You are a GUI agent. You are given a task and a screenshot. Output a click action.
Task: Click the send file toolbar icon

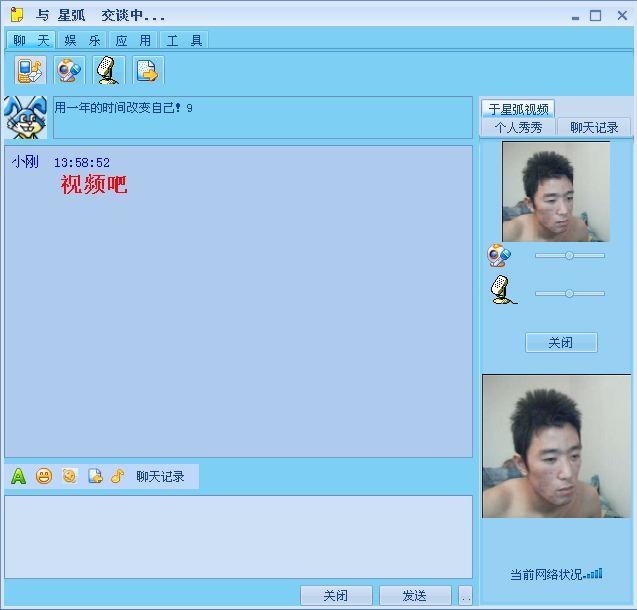click(x=148, y=70)
